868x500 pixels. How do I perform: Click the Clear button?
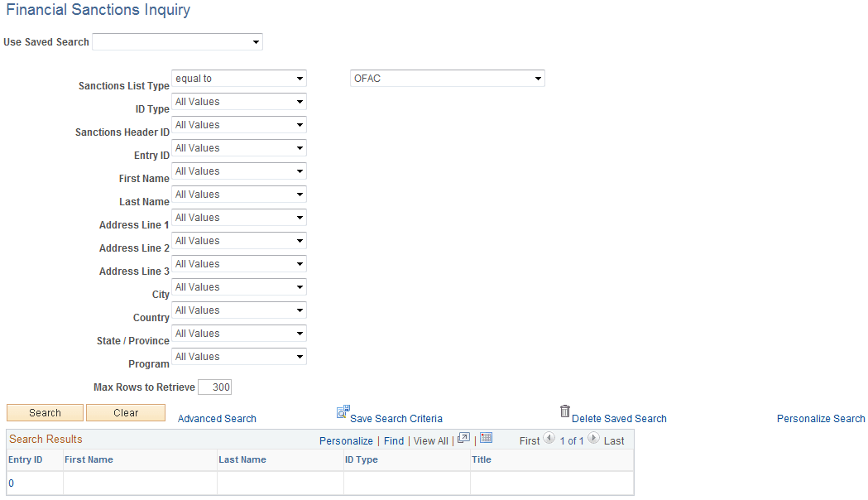click(x=126, y=413)
